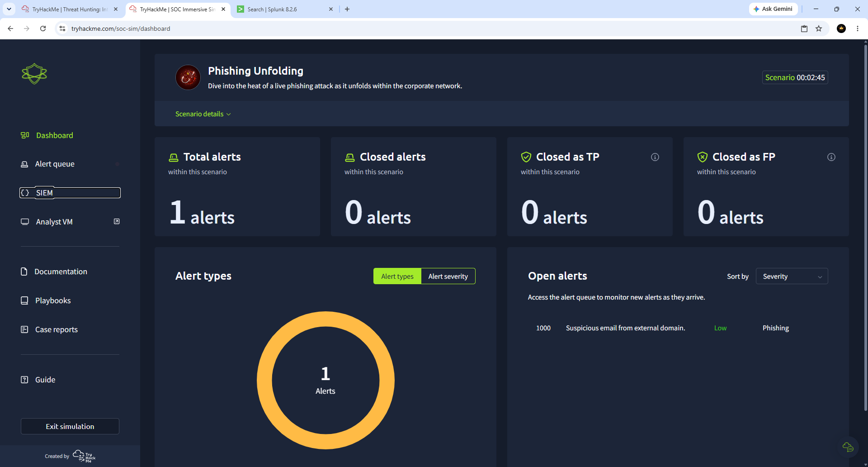Switch chart to Alert severity view

448,276
